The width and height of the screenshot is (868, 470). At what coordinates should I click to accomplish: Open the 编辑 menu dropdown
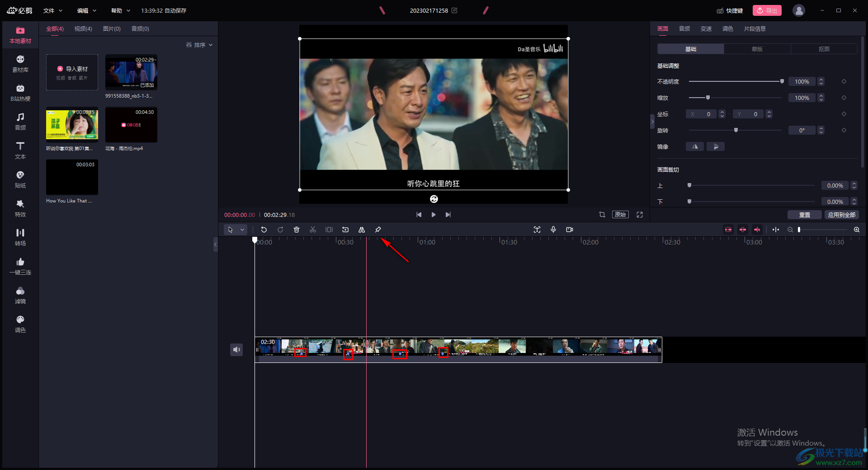point(87,10)
